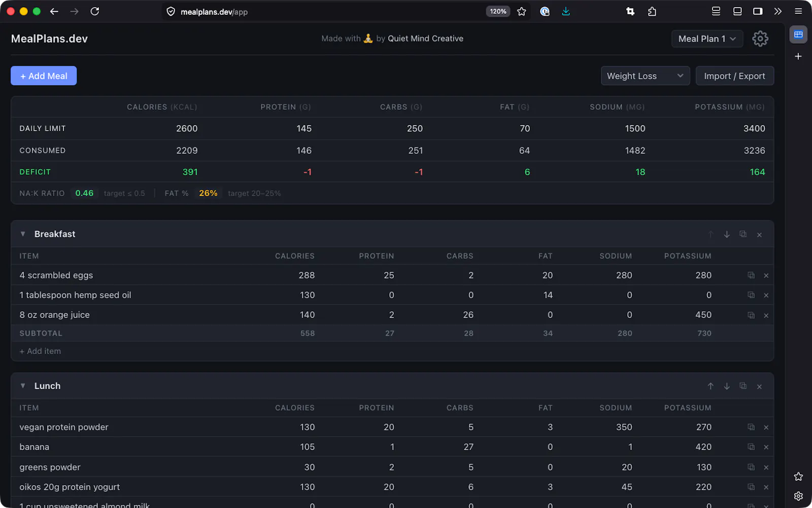812x508 pixels.
Task: Click the NA:K ratio value 0.46
Action: point(84,193)
